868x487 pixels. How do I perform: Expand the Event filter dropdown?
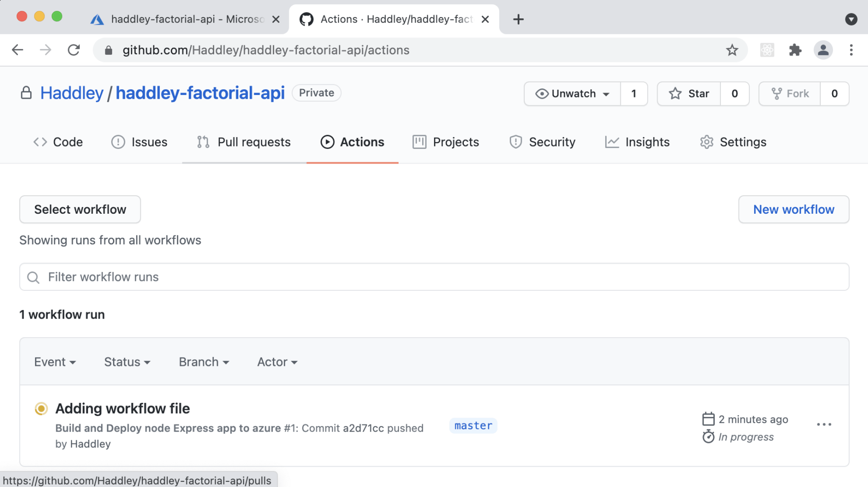click(55, 362)
